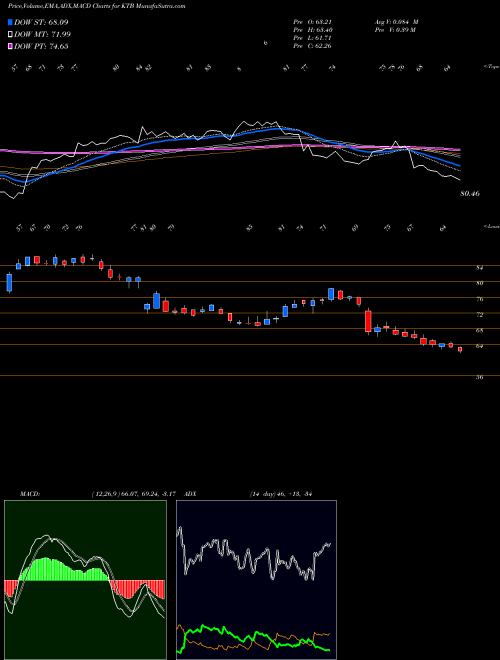500x660 pixels.
Task: Click the lone '6' label above the EMA chart
Action: 265,43
